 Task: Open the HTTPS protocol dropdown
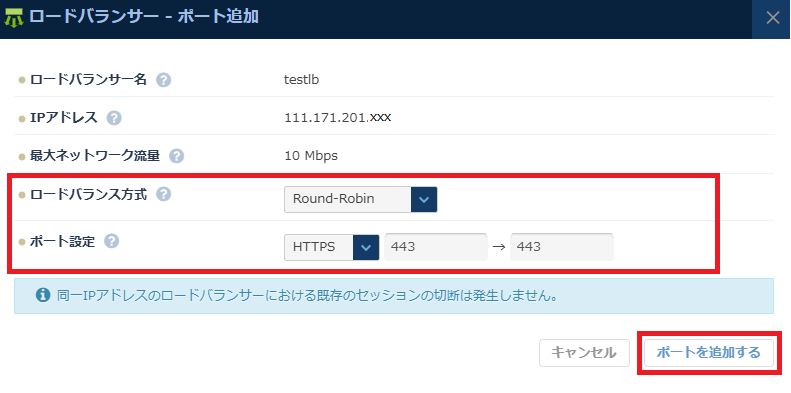pyautogui.click(x=331, y=247)
